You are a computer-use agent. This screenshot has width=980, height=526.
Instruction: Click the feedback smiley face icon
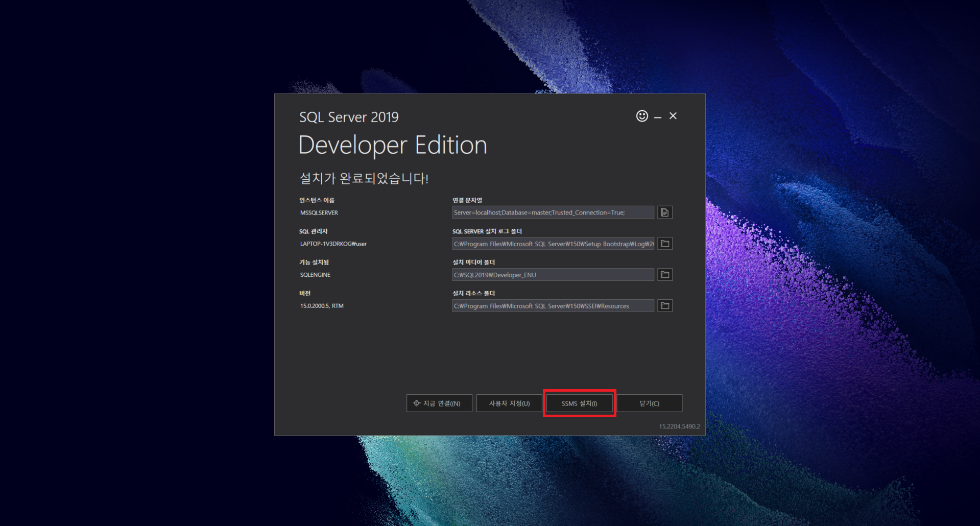(x=642, y=116)
